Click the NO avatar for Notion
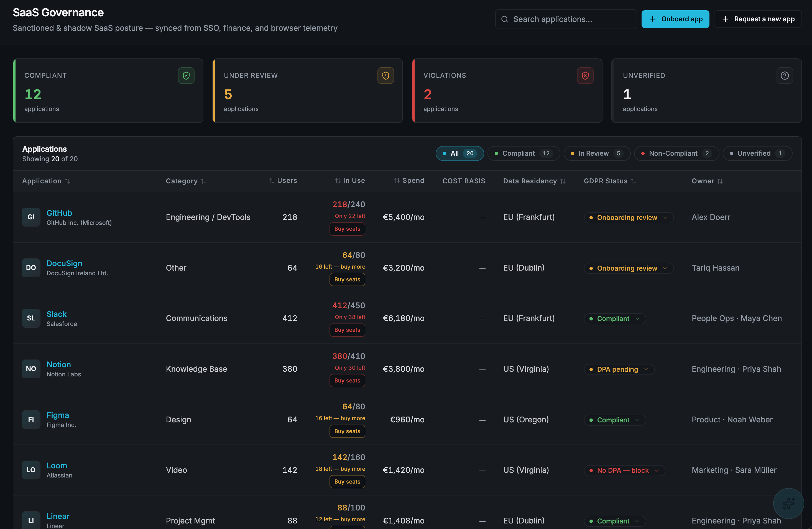Viewport: 812px width, 529px height. 31,369
